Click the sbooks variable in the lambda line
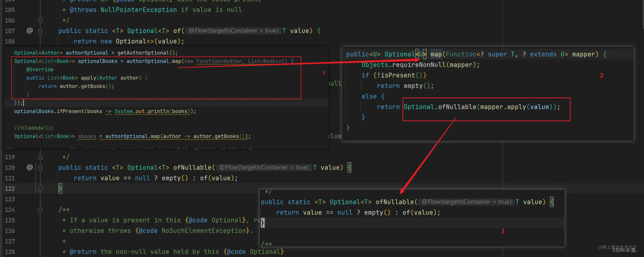644x257 pixels. (87, 136)
